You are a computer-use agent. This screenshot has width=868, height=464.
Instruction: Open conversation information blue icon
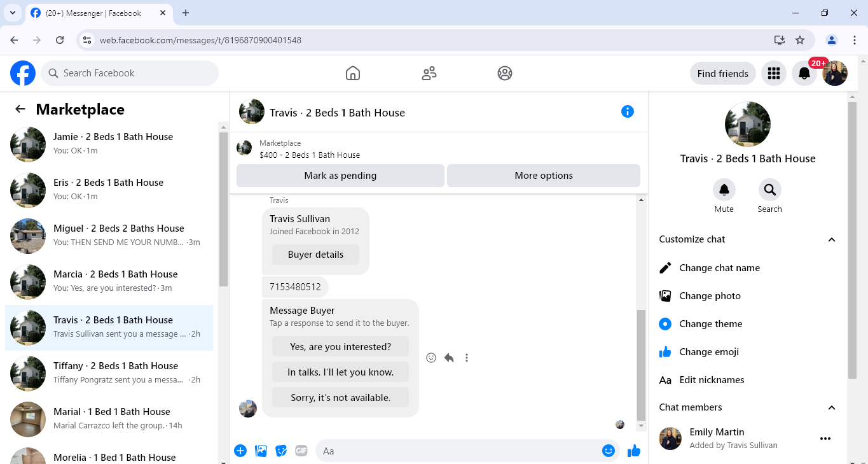coord(628,111)
